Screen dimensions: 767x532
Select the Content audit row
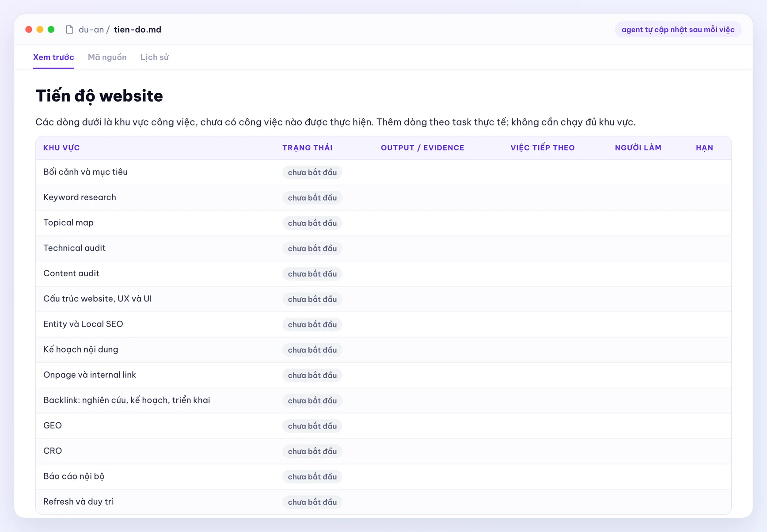tap(383, 274)
